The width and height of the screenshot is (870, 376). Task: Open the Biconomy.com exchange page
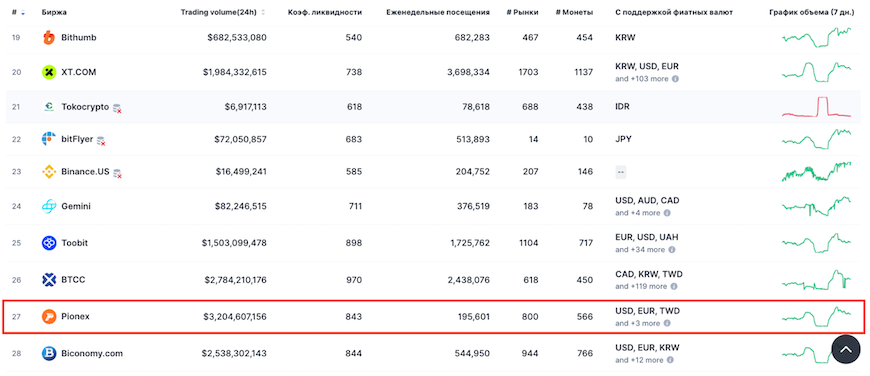pyautogui.click(x=92, y=353)
